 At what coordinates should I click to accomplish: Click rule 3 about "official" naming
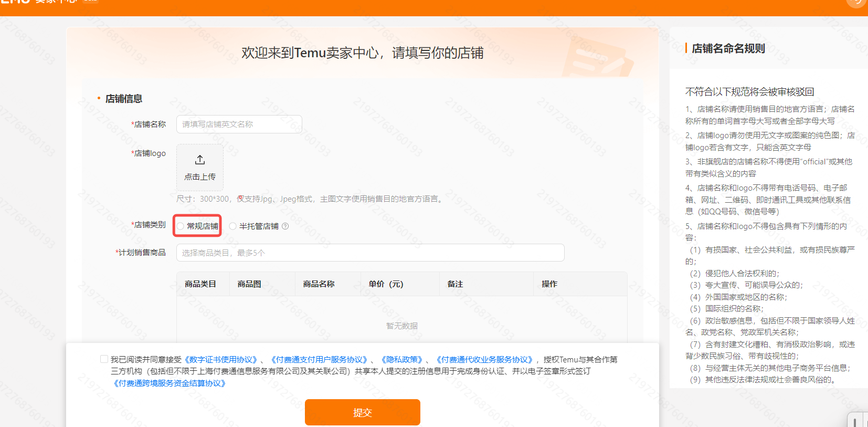(769, 168)
